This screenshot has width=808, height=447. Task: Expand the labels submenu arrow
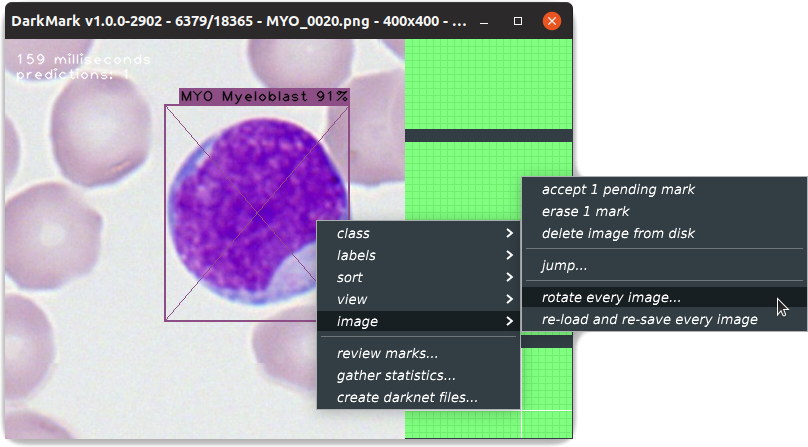[509, 255]
